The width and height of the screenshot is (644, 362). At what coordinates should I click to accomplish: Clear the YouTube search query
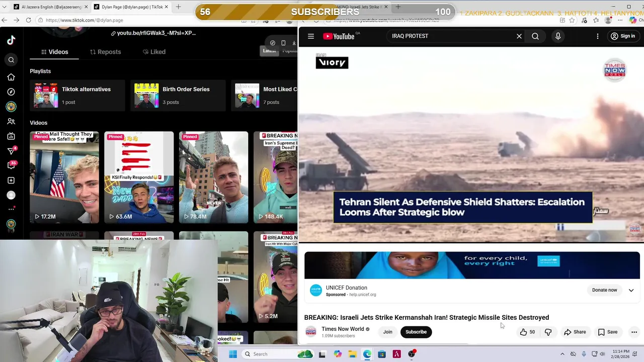pos(519,36)
